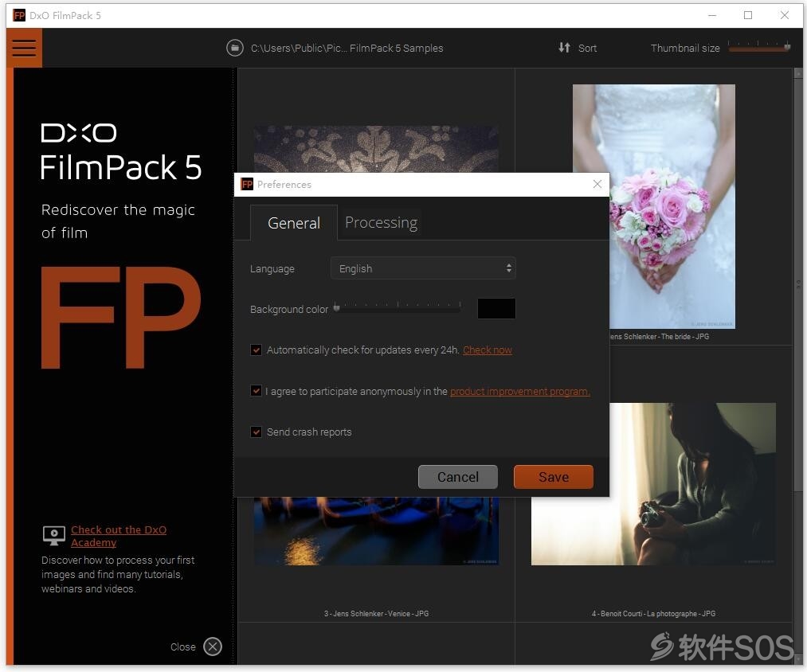Click the Check now link

click(488, 350)
